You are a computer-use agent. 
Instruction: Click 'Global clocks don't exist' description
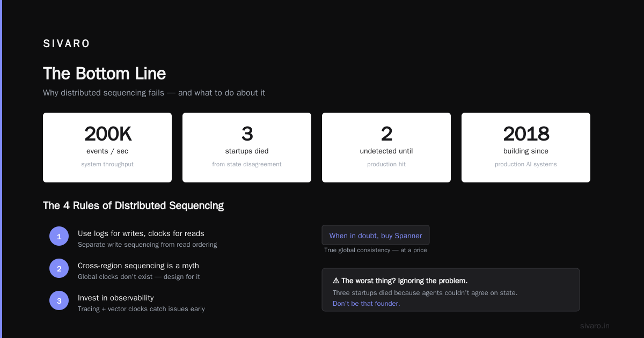(139, 277)
